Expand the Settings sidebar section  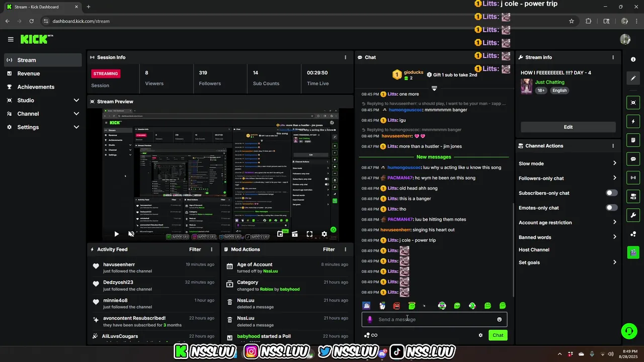coord(76,127)
